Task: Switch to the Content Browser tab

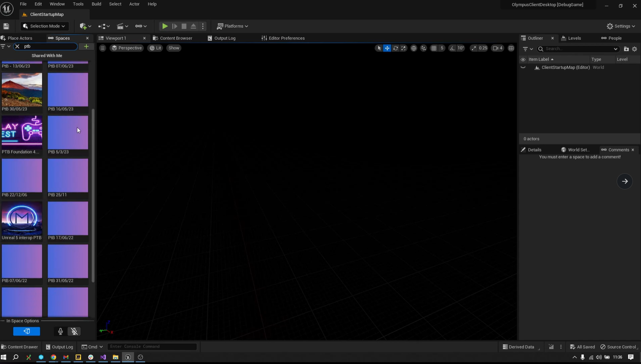Action: (173, 38)
